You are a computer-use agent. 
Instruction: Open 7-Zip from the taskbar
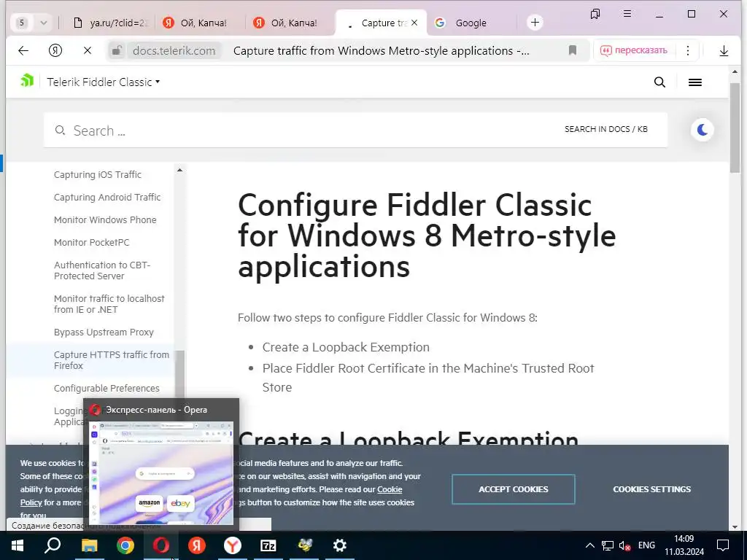point(268,545)
